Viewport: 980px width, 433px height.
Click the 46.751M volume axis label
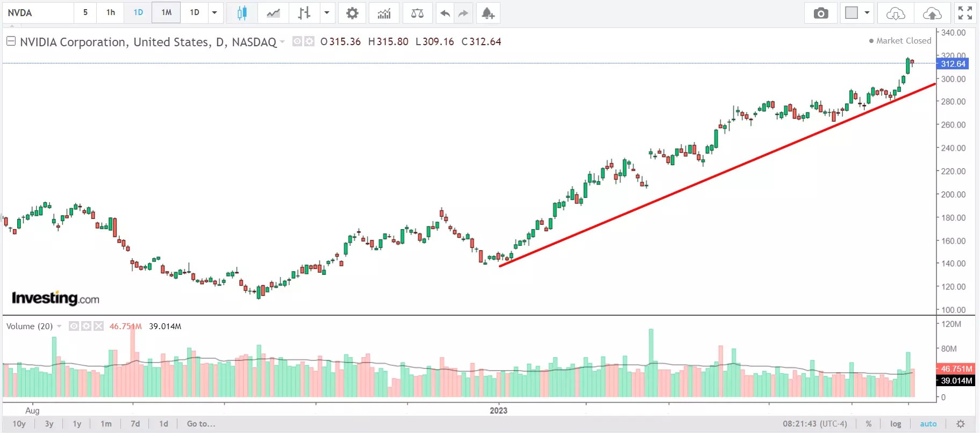[956, 369]
